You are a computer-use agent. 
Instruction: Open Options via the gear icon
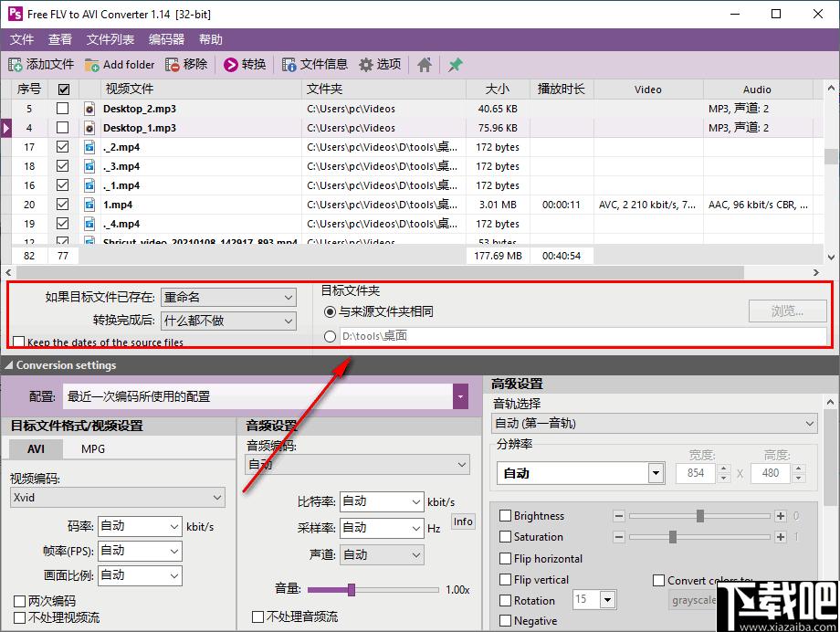[x=366, y=65]
